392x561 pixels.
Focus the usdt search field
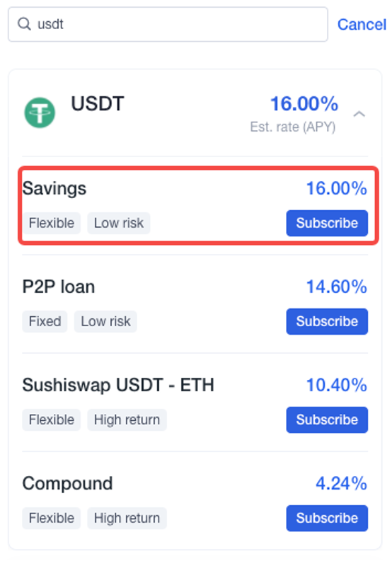[168, 24]
